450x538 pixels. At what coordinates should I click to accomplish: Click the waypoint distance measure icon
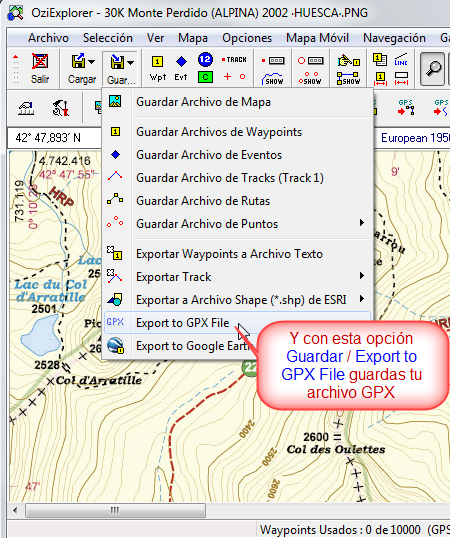(x=380, y=79)
